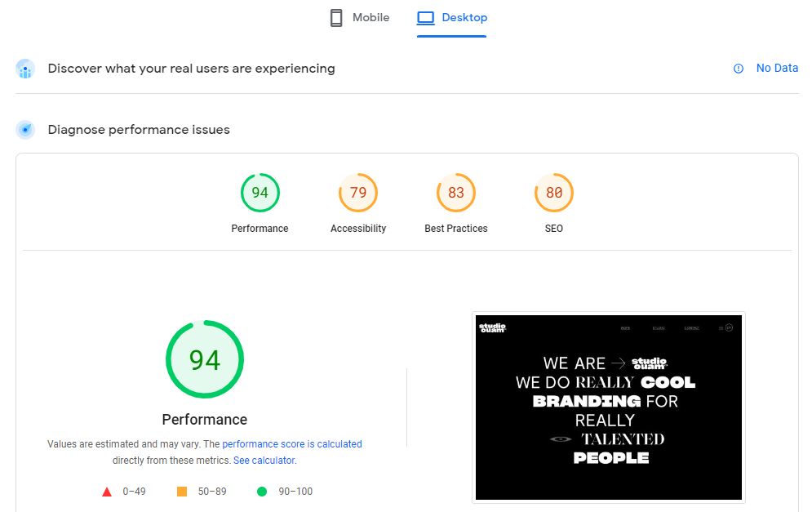This screenshot has width=812, height=512.
Task: Select the Accessibility score gauge showing 79
Action: [x=357, y=193]
